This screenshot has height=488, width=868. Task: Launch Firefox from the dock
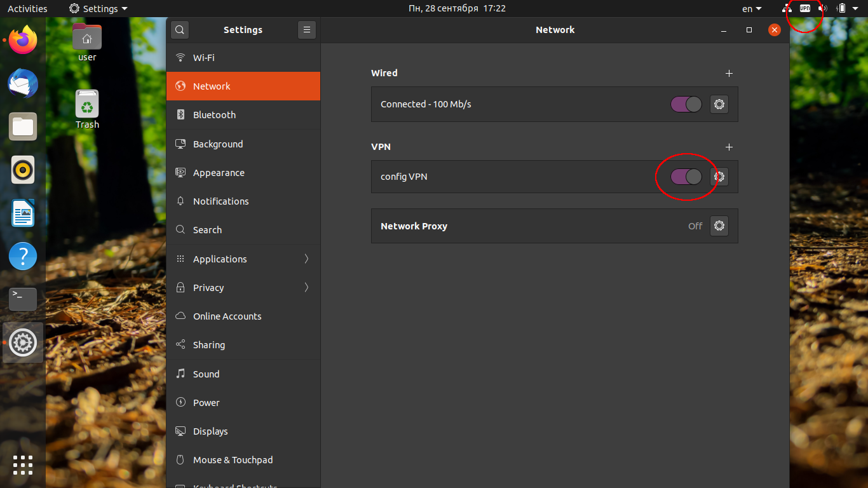coord(23,41)
